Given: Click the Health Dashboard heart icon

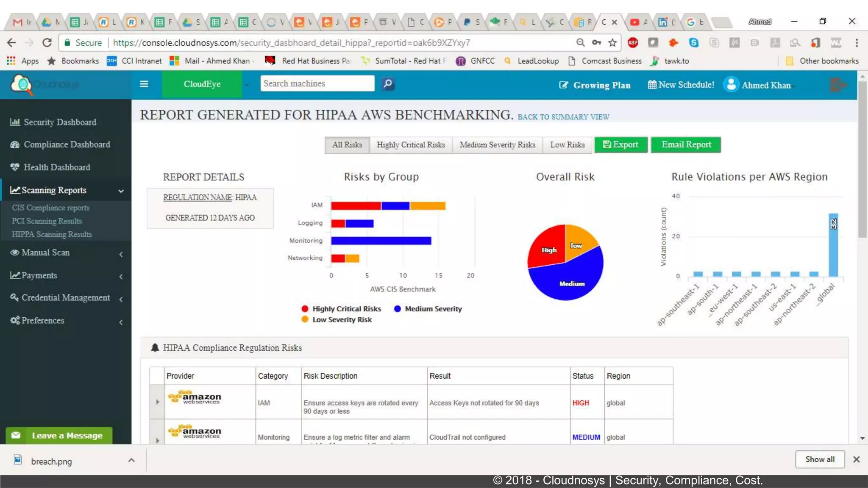Looking at the screenshot, I should click(15, 167).
